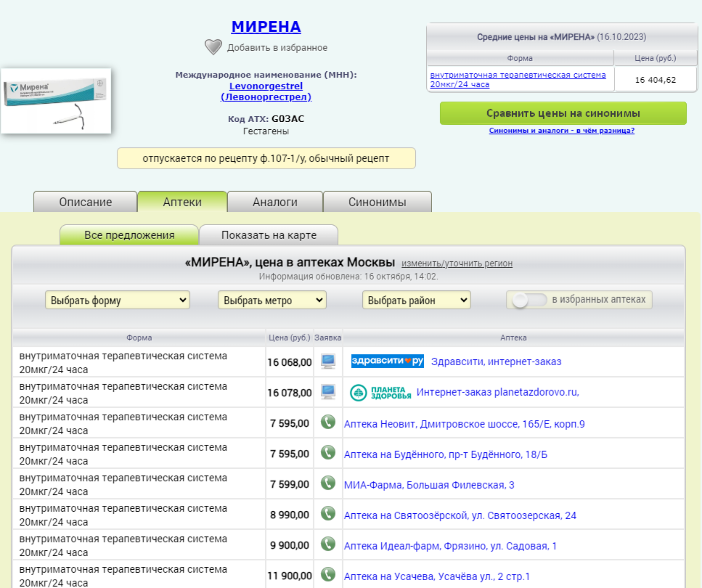Click 'изменить/уточнить регион' link
702x588 pixels.
(457, 263)
